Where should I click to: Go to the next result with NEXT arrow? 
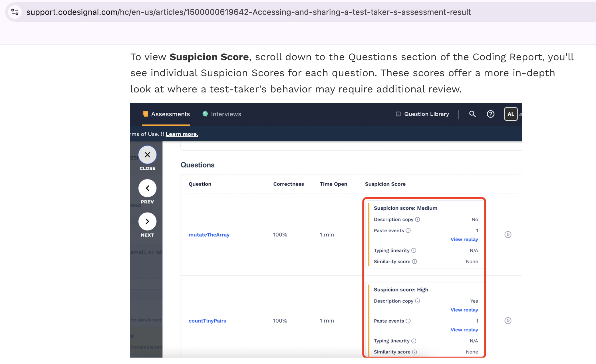[x=147, y=222]
